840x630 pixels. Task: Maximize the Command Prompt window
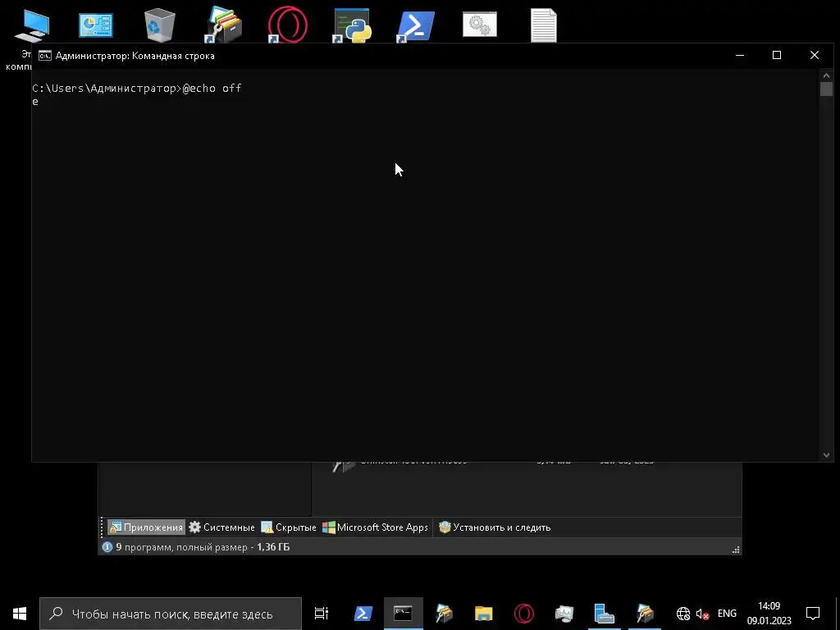[x=777, y=55]
